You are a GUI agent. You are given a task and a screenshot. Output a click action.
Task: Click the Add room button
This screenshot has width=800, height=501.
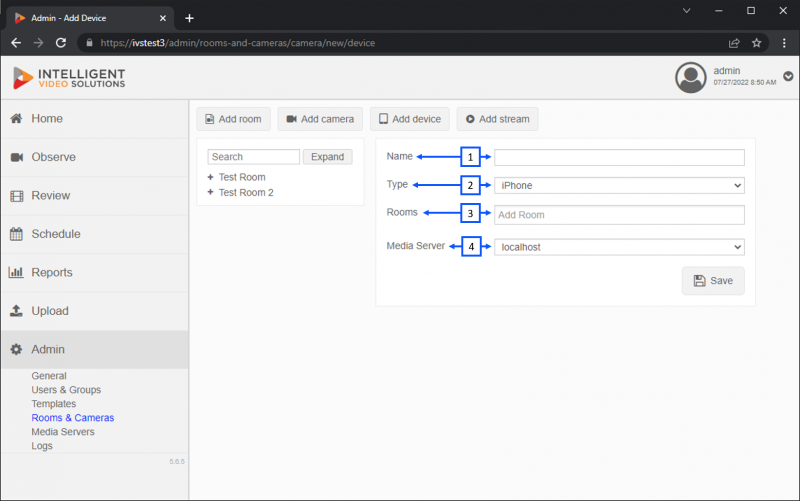click(233, 119)
